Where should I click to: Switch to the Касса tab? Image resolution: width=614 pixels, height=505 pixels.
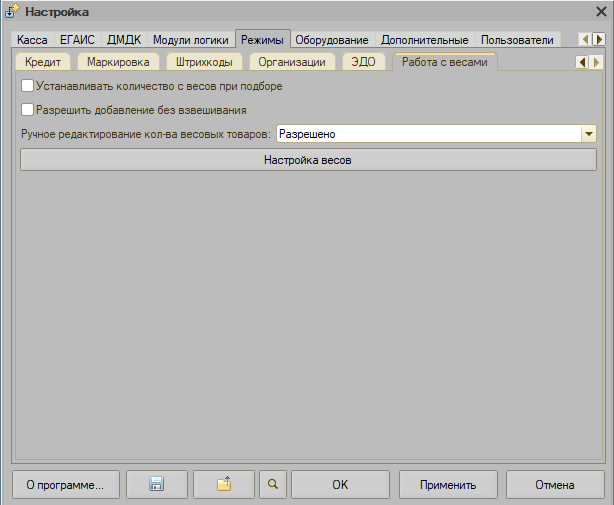(33, 40)
